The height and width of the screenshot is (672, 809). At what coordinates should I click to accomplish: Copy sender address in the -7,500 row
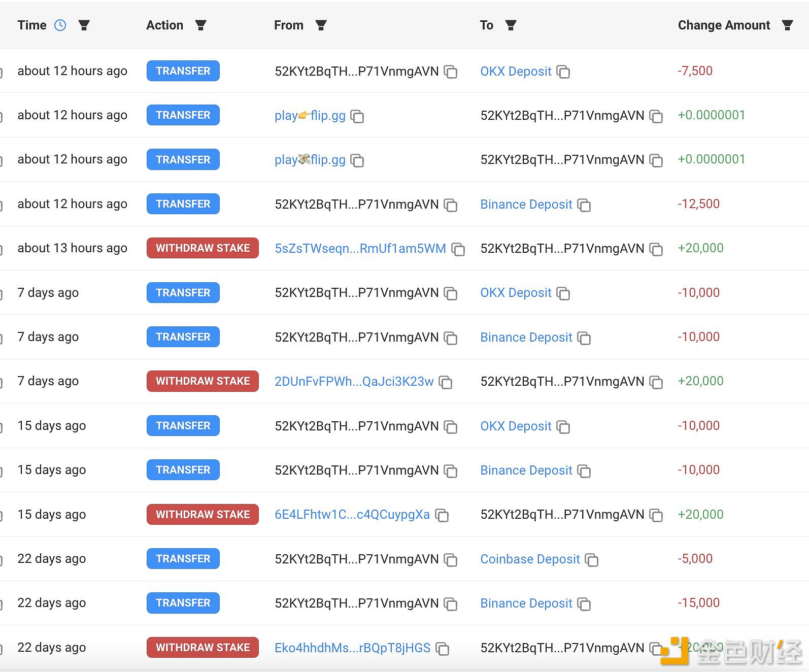tap(451, 72)
